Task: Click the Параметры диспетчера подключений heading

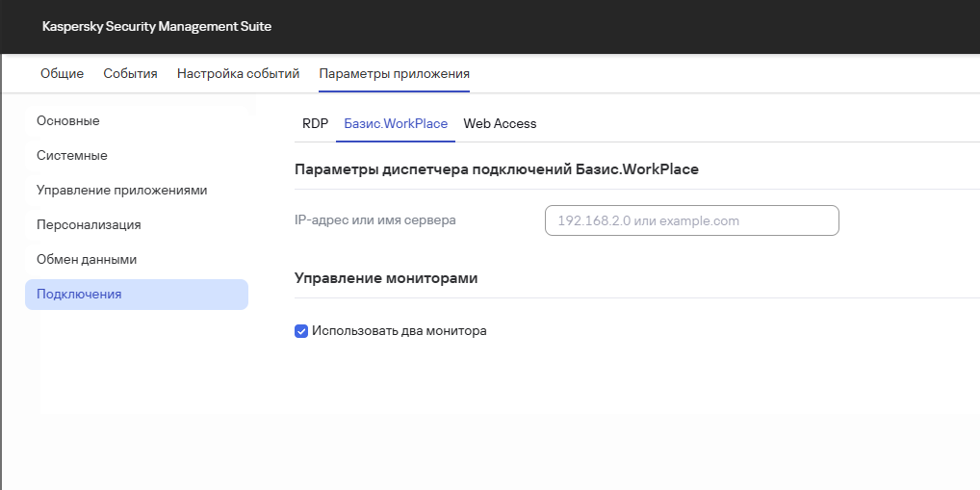Action: [496, 169]
